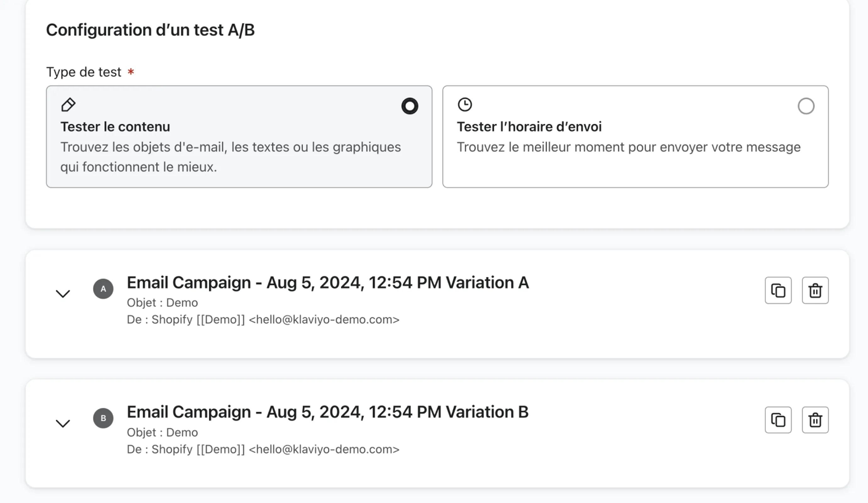Click the round "B" variation badge
The height and width of the screenshot is (503, 868).
(x=103, y=418)
